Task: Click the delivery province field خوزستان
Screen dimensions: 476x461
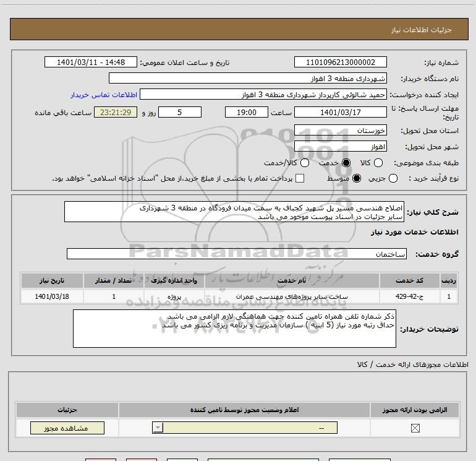Action: (x=340, y=131)
